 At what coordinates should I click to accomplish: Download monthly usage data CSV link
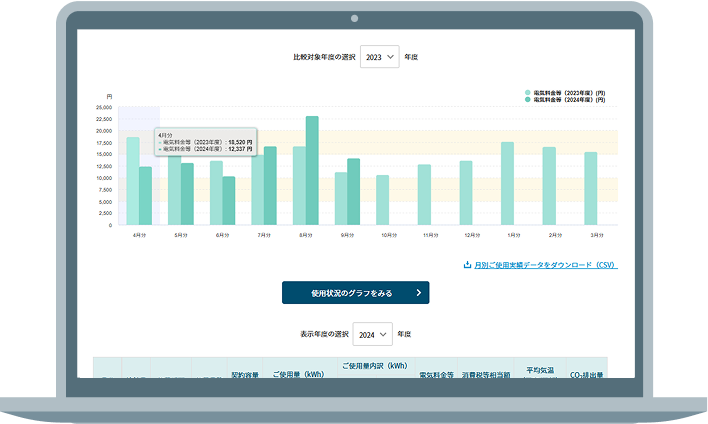[544, 265]
